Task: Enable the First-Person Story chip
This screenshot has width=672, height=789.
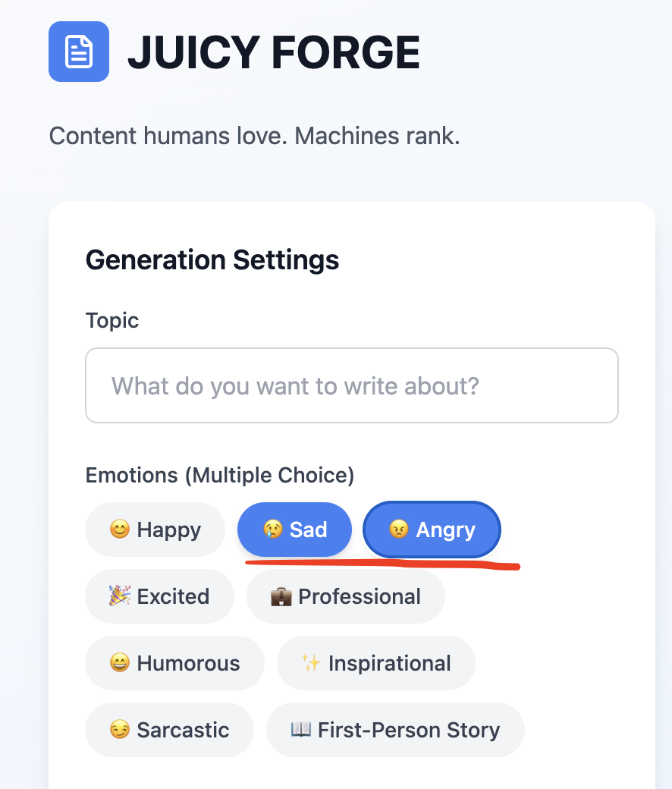Action: tap(394, 730)
